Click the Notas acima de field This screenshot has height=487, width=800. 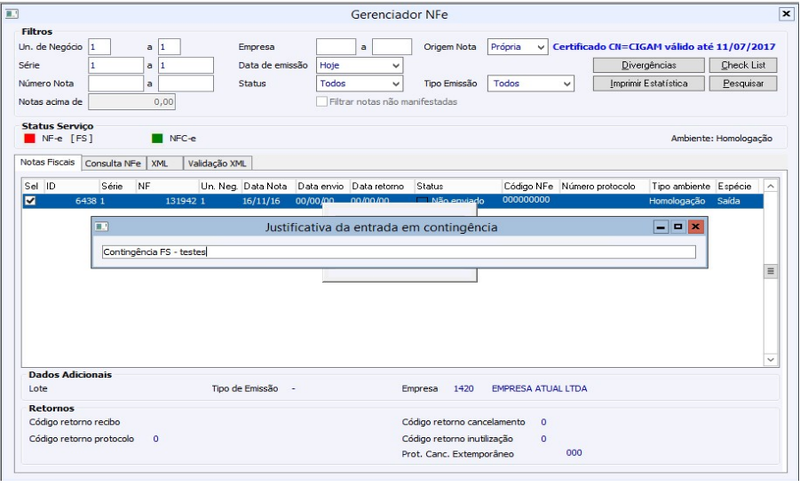pos(132,102)
